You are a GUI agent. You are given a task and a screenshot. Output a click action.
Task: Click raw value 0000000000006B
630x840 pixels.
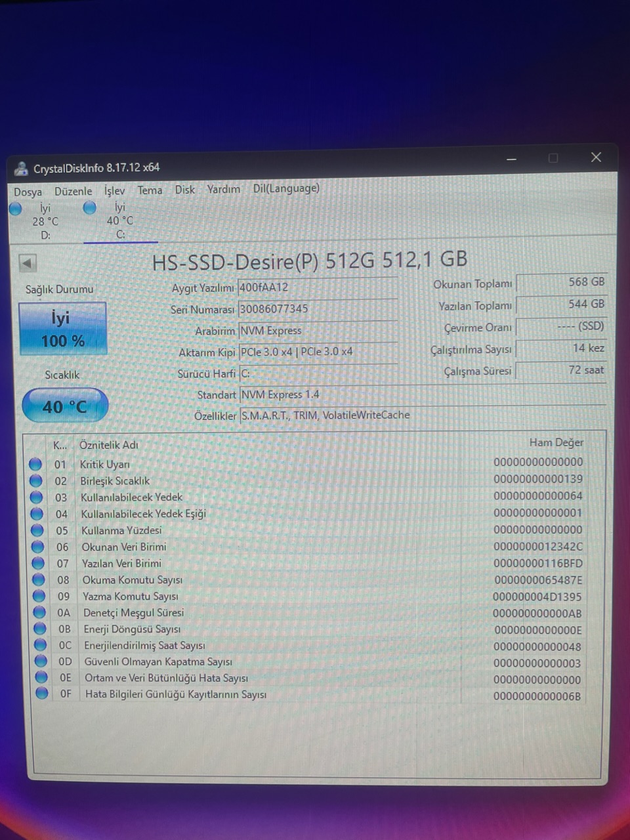[537, 696]
